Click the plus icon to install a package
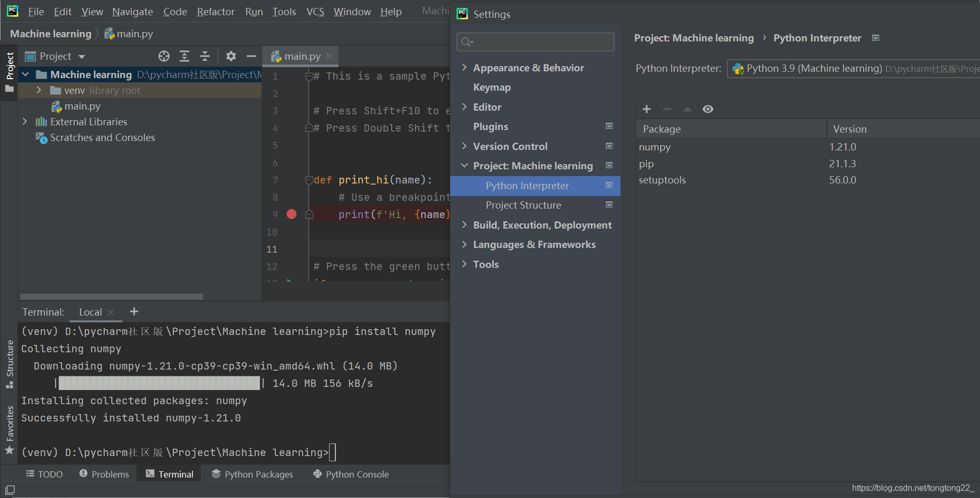Image resolution: width=980 pixels, height=498 pixels. pyautogui.click(x=647, y=109)
